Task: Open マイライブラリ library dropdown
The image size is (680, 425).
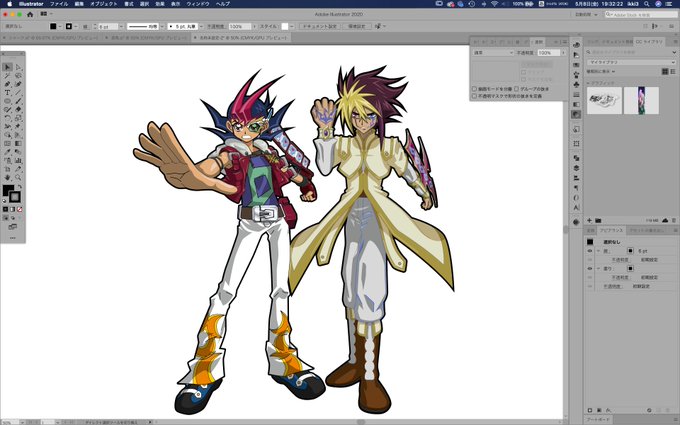Action: pos(631,62)
